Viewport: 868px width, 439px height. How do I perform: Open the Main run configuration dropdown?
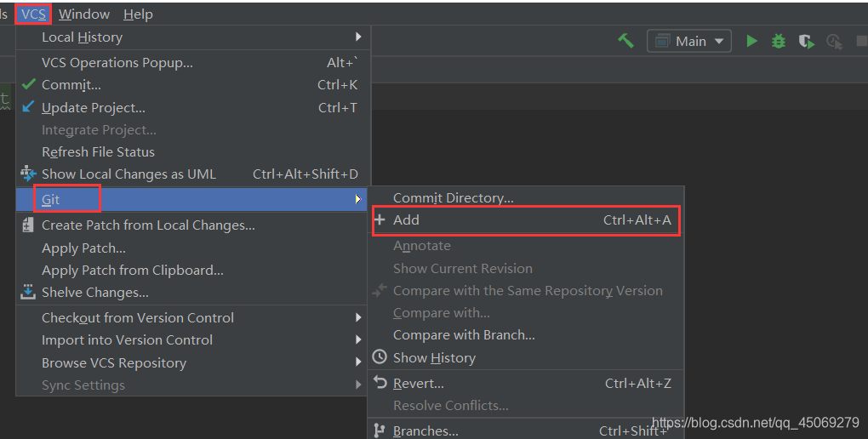click(x=689, y=42)
